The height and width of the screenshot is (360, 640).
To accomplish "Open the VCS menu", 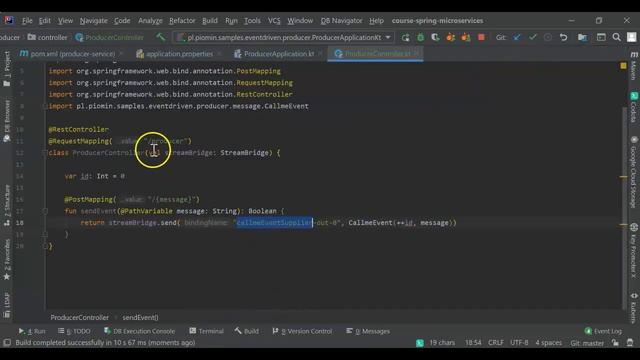I will click(x=274, y=20).
